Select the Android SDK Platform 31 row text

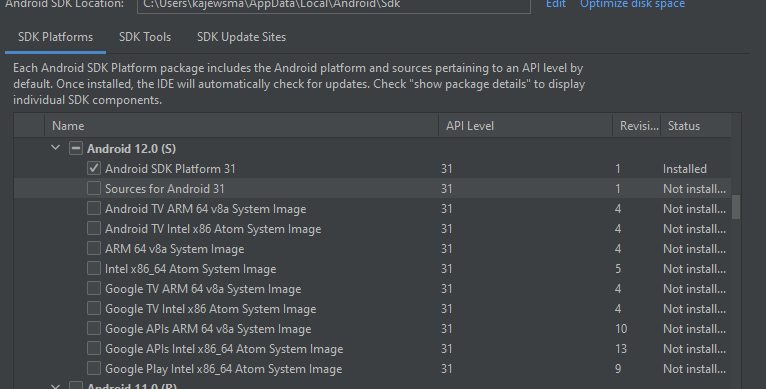coord(170,169)
